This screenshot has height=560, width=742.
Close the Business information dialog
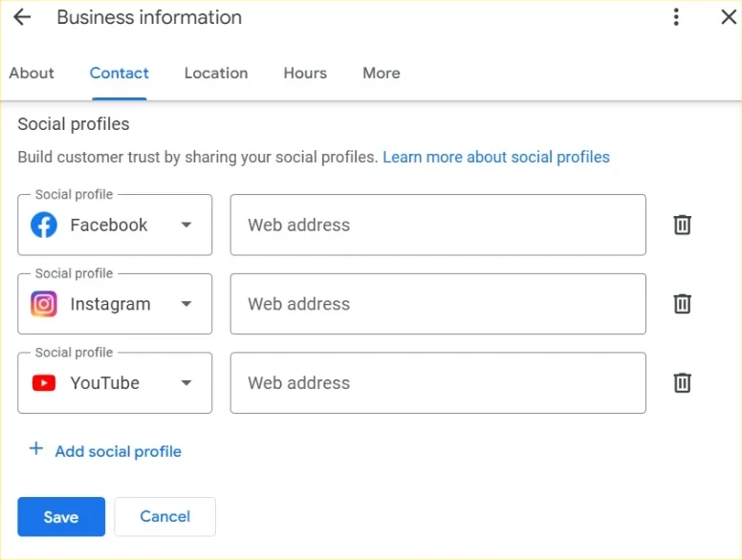tap(729, 17)
